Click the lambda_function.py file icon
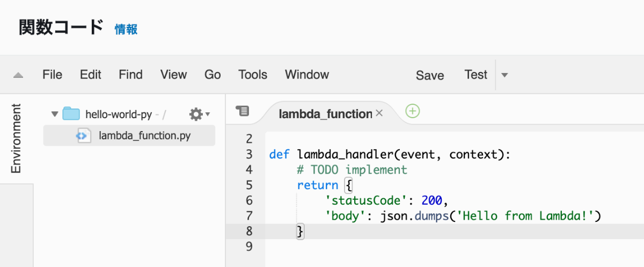Screen dimensions: 644x267 coord(82,136)
